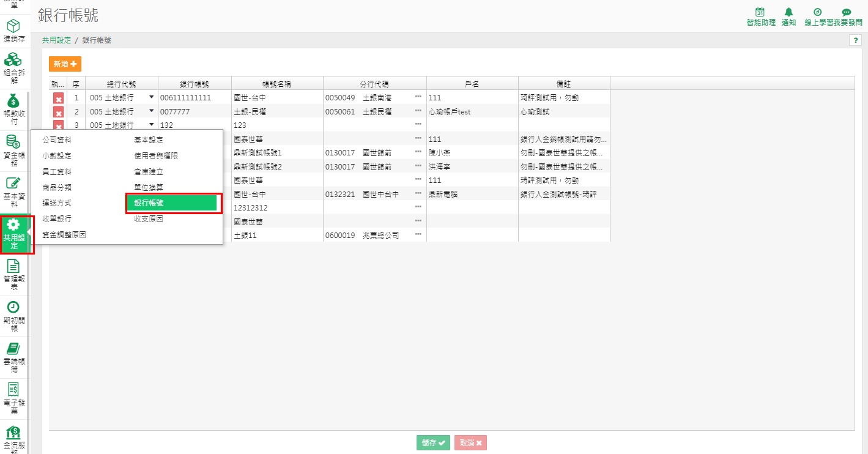Viewport: 868px width, 454px height.
Task: Open the 進銷存 sidebar module
Action: [x=14, y=32]
